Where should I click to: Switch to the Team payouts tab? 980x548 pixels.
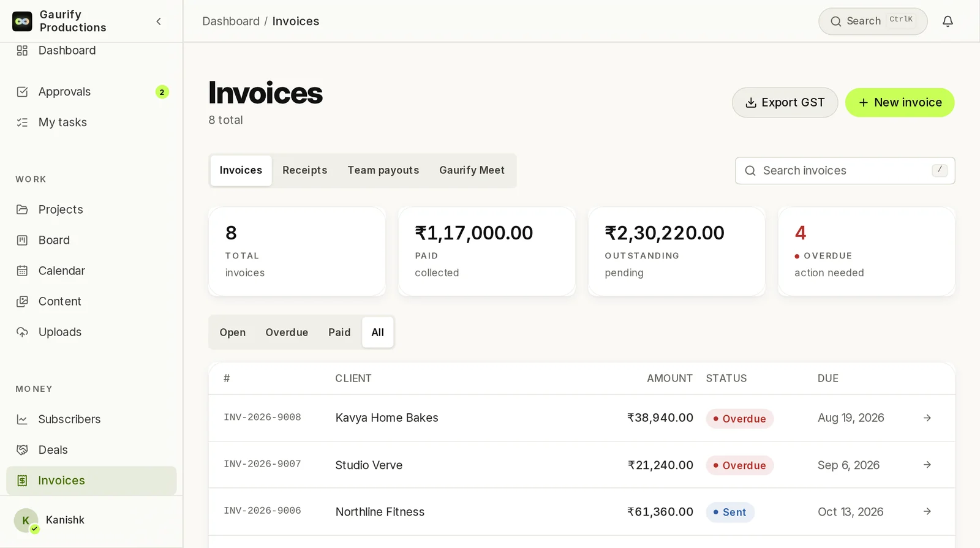[383, 170]
